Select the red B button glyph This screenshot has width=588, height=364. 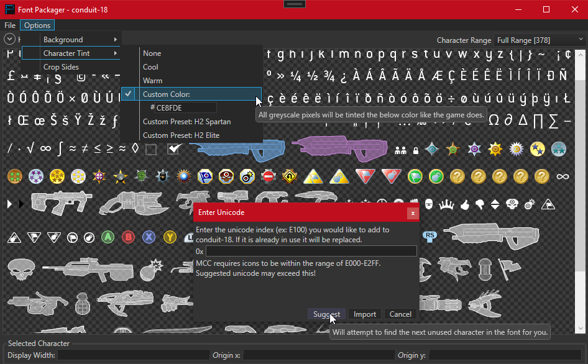pos(128,237)
